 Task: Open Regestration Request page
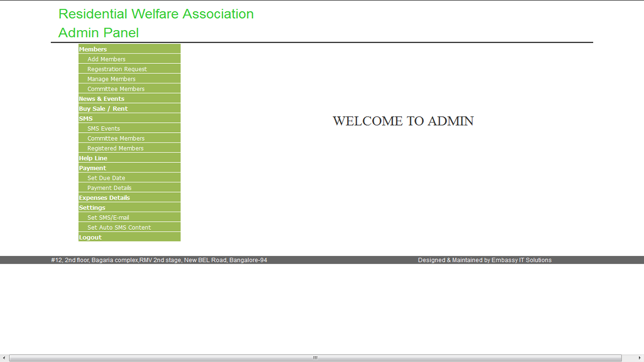129,69
